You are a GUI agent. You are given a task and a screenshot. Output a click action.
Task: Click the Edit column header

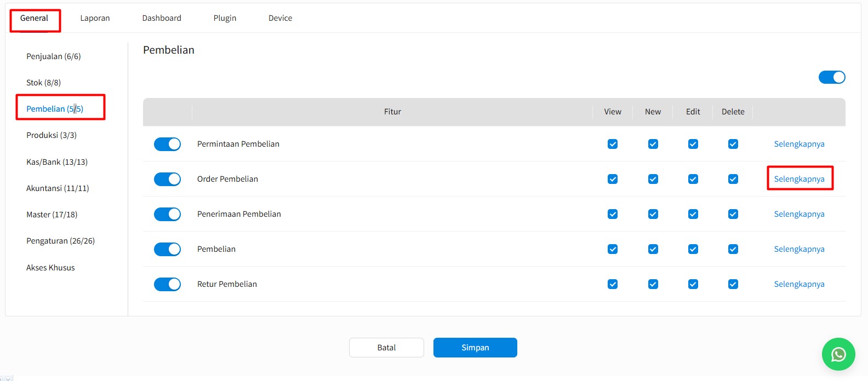tap(693, 112)
